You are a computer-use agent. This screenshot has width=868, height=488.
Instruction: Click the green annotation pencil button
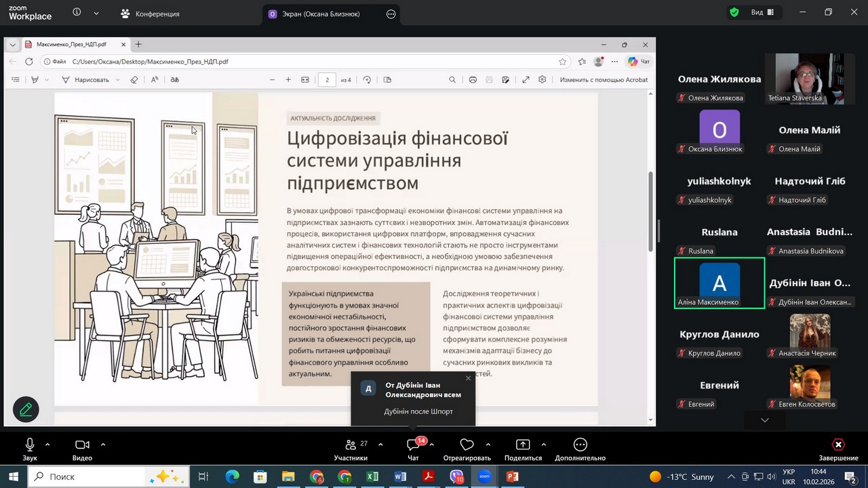(x=26, y=409)
